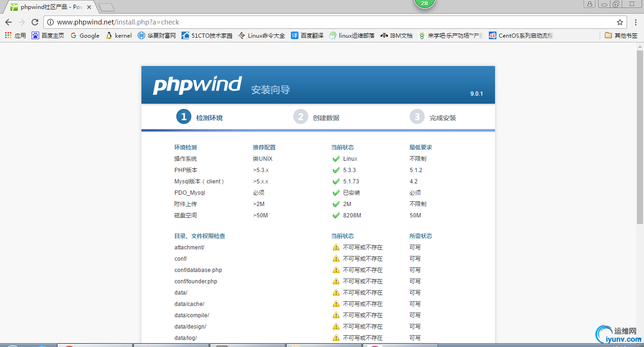
Task: Click the Mysql版本（client） row label
Action: [199, 182]
